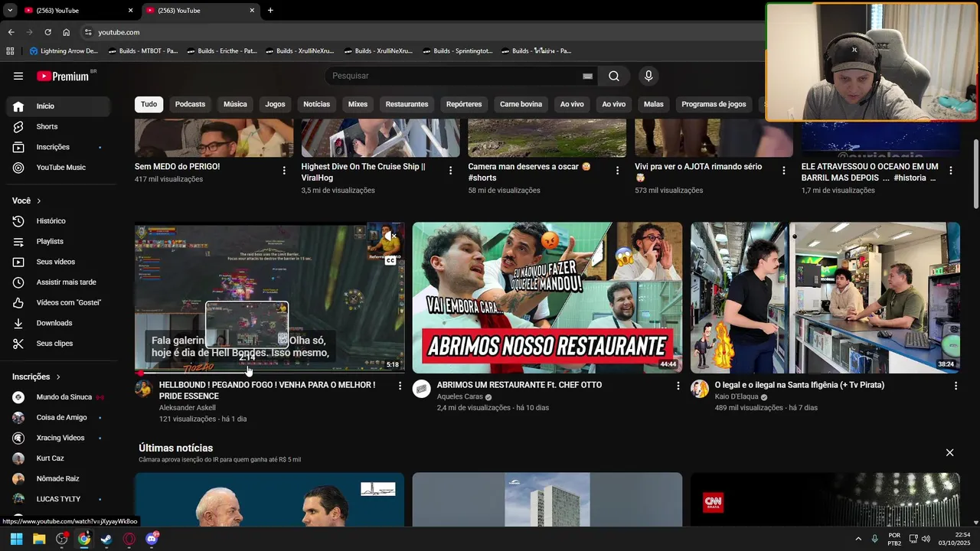Open options for AJOTA rimando short
The image size is (980, 551).
point(784,170)
